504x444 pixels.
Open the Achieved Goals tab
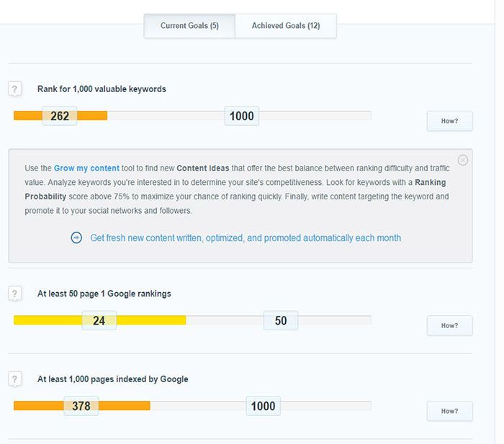(x=286, y=26)
